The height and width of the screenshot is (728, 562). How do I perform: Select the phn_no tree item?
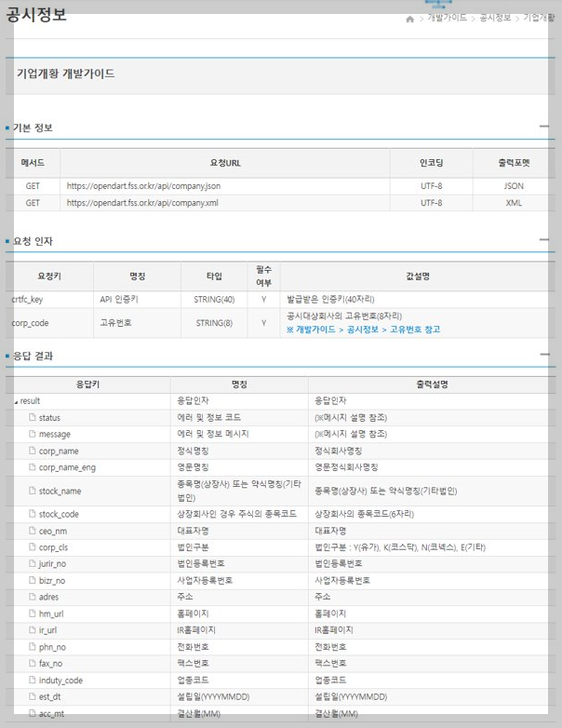52,647
